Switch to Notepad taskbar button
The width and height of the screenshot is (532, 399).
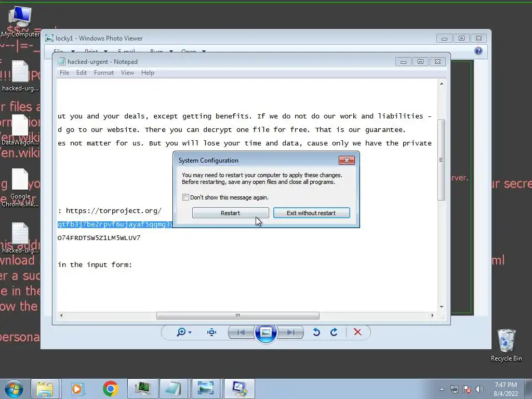[x=174, y=389]
